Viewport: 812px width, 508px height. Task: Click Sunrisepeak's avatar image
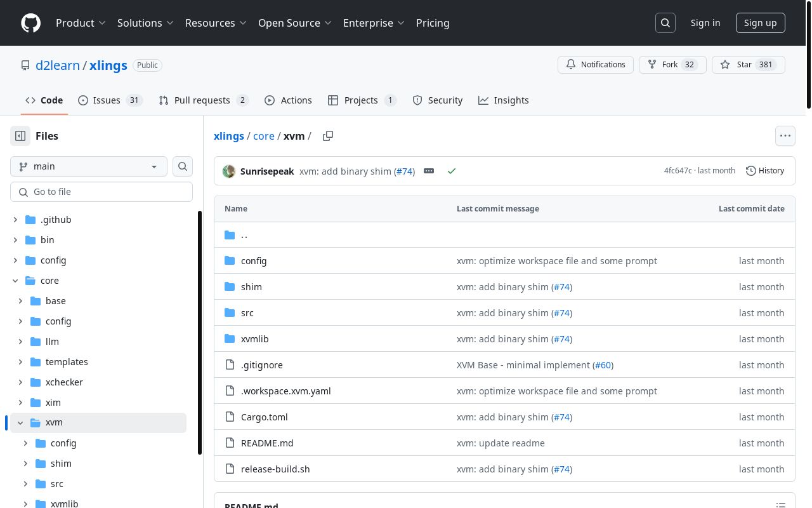coord(229,171)
